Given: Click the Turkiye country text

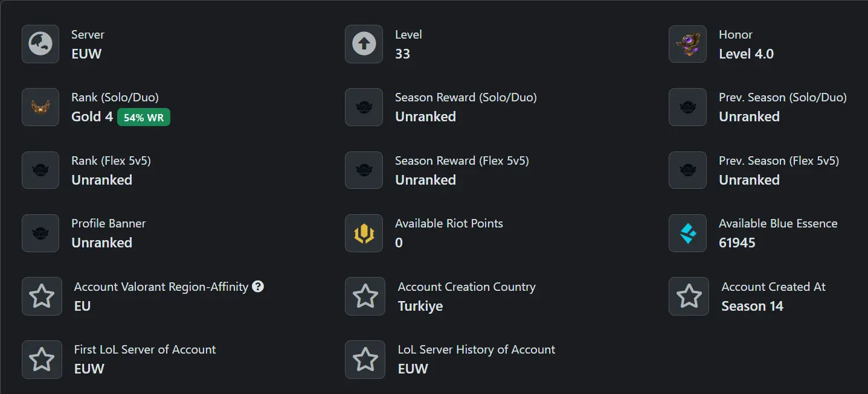Looking at the screenshot, I should click(420, 307).
